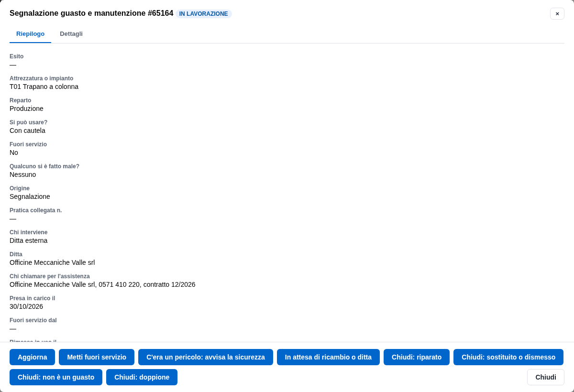Image resolution: width=574 pixels, height=392 pixels.
Task: Select Chiudi: sostituito o dismesso
Action: 508,357
